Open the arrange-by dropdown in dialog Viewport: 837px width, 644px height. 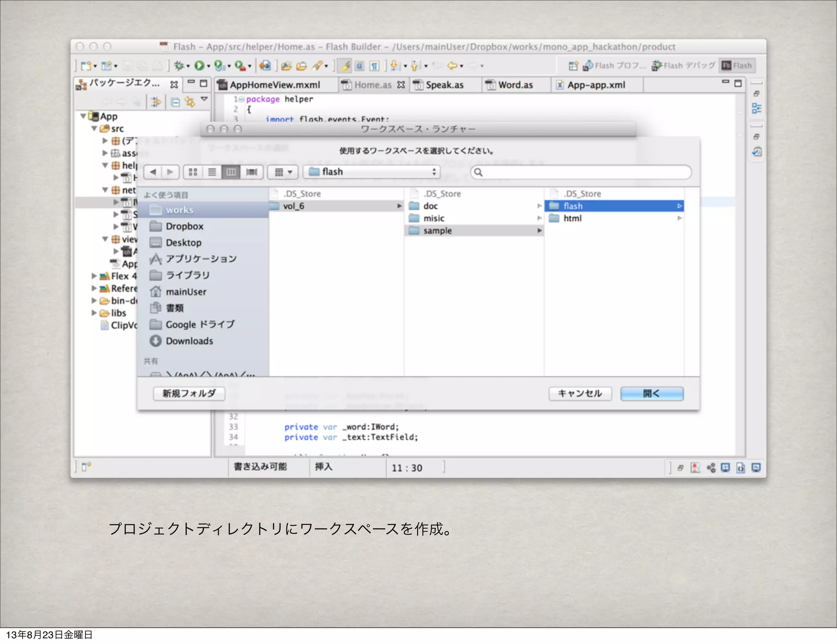coord(283,172)
